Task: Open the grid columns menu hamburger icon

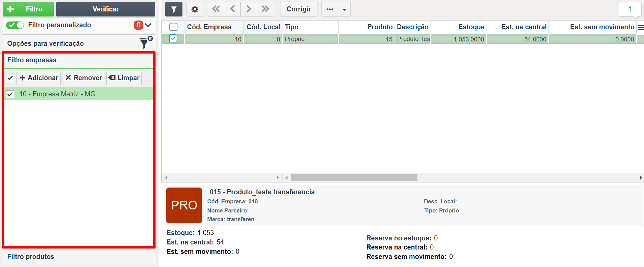Action: (641, 28)
